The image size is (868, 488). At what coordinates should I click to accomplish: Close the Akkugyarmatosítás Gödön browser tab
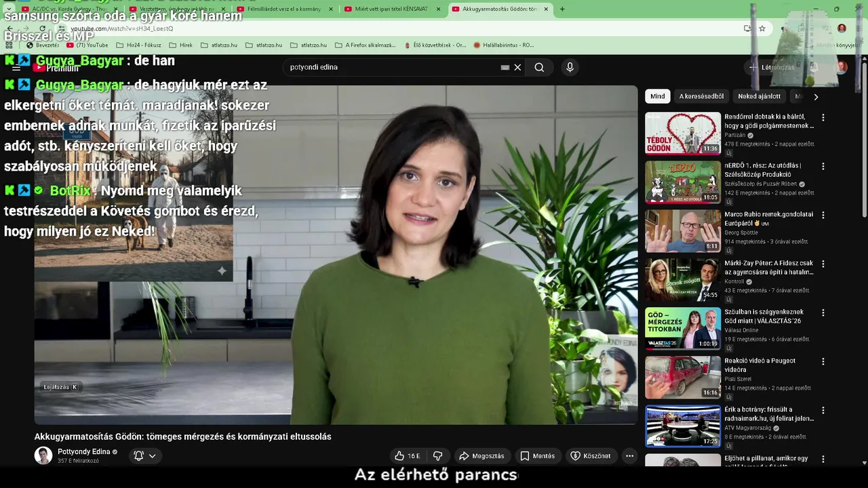pos(546,9)
